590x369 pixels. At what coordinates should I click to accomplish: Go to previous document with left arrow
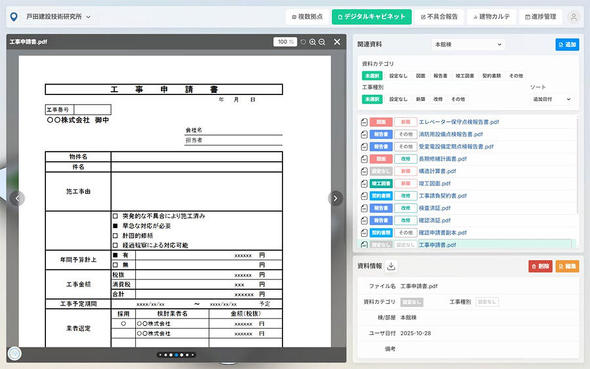(17, 198)
